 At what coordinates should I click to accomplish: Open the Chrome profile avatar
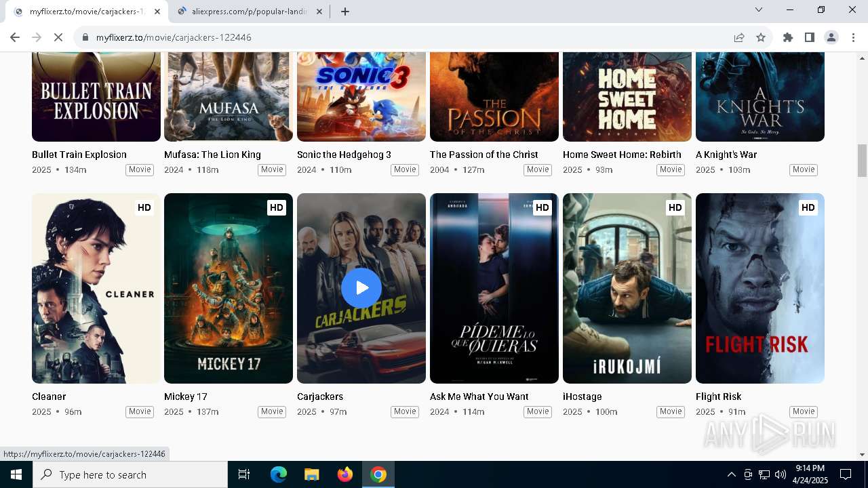pos(831,37)
